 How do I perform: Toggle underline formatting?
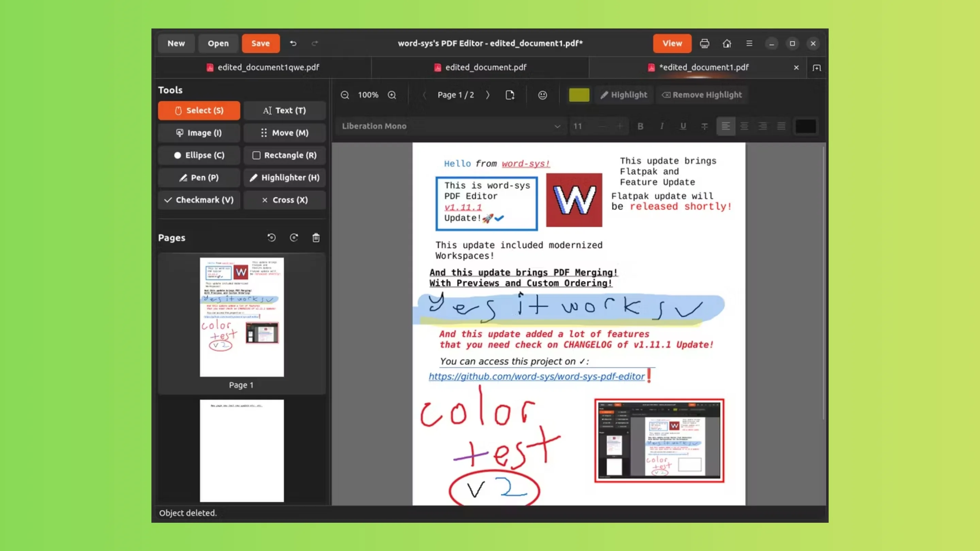click(683, 126)
